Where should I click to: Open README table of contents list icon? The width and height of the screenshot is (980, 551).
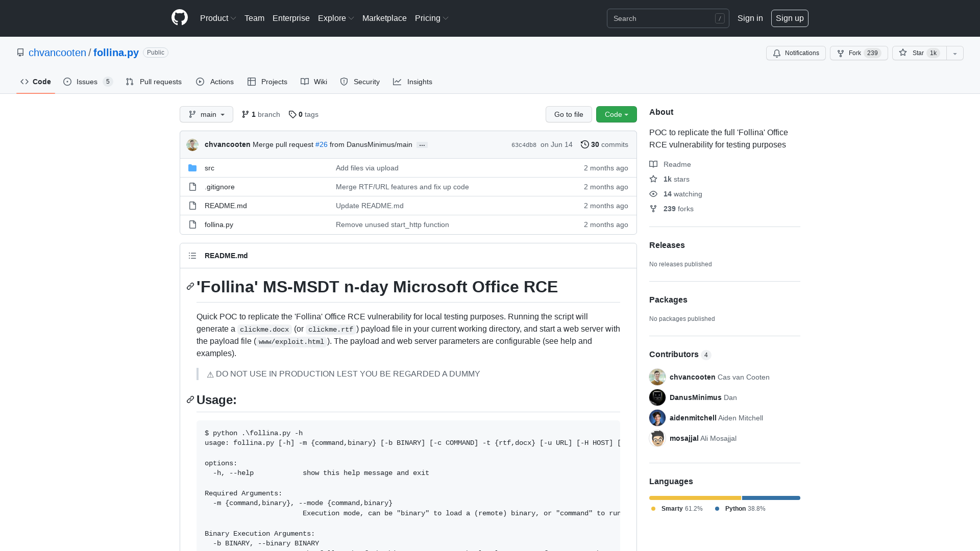(192, 256)
